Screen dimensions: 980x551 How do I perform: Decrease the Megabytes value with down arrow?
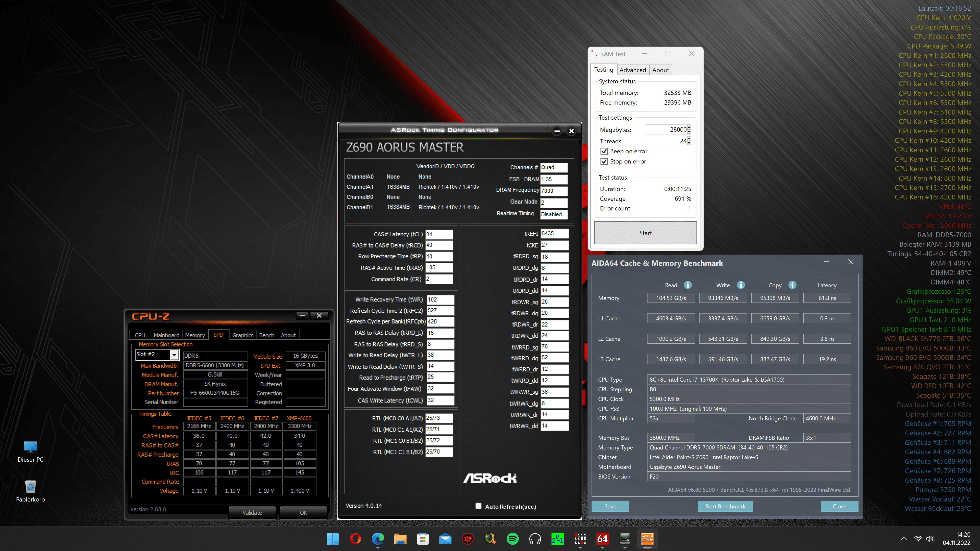coord(689,132)
